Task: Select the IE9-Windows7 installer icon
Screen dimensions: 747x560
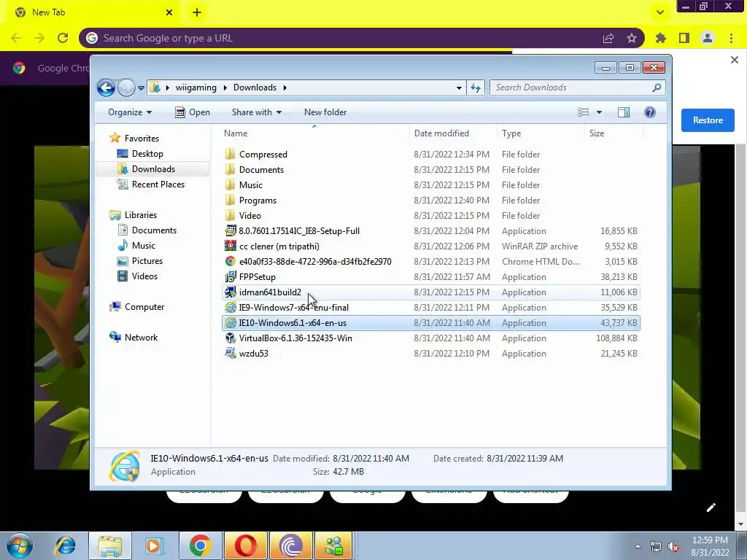Action: coord(231,308)
